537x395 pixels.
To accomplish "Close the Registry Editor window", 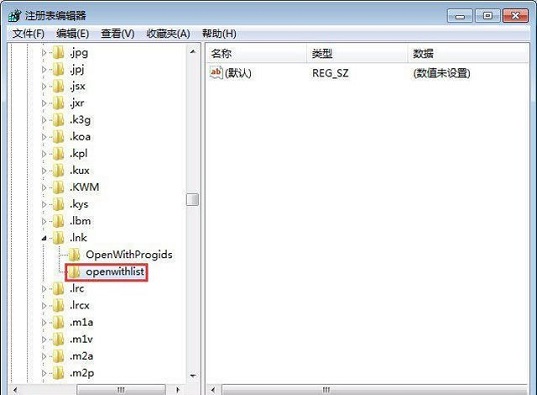I will click(x=515, y=16).
